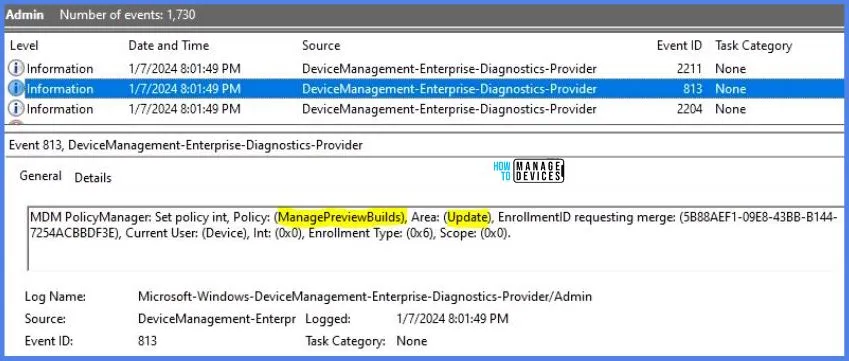
Task: Click highlighted Update word in event message
Action: 468,216
